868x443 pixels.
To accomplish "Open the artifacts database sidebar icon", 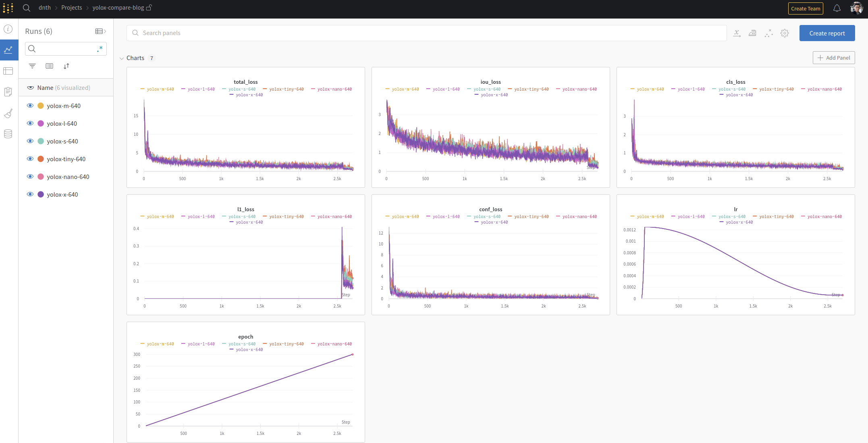I will (8, 134).
